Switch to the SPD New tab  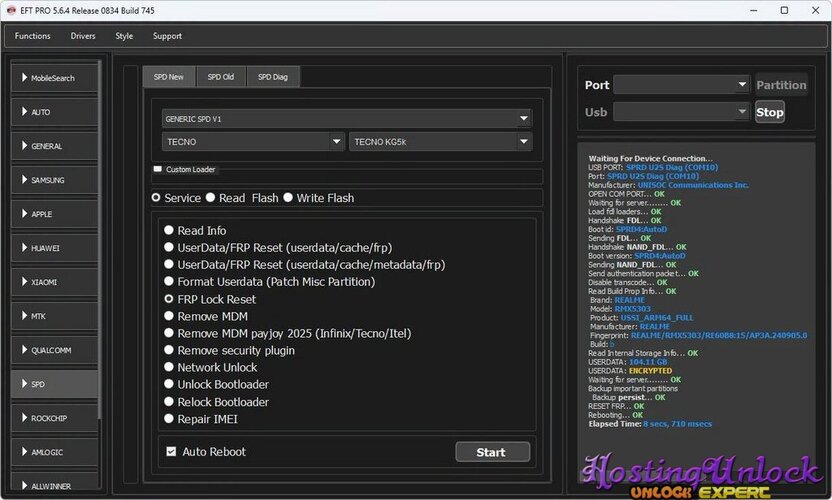[169, 77]
